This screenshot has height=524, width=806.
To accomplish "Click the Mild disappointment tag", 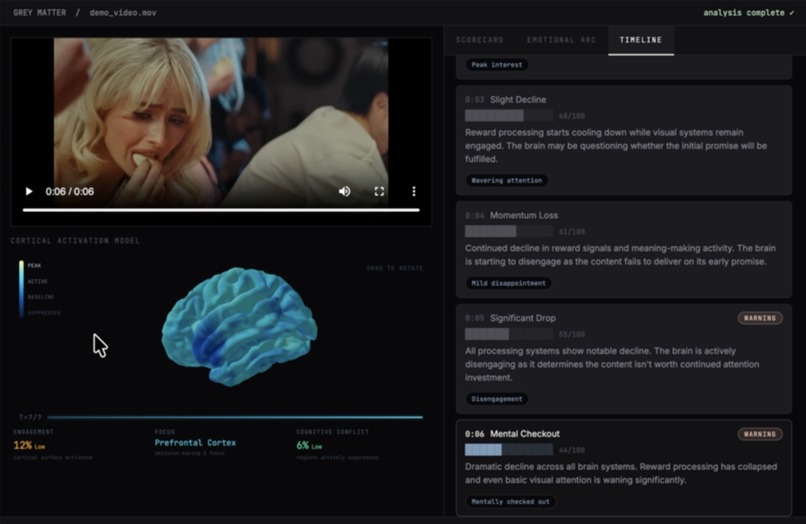I will pos(508,283).
